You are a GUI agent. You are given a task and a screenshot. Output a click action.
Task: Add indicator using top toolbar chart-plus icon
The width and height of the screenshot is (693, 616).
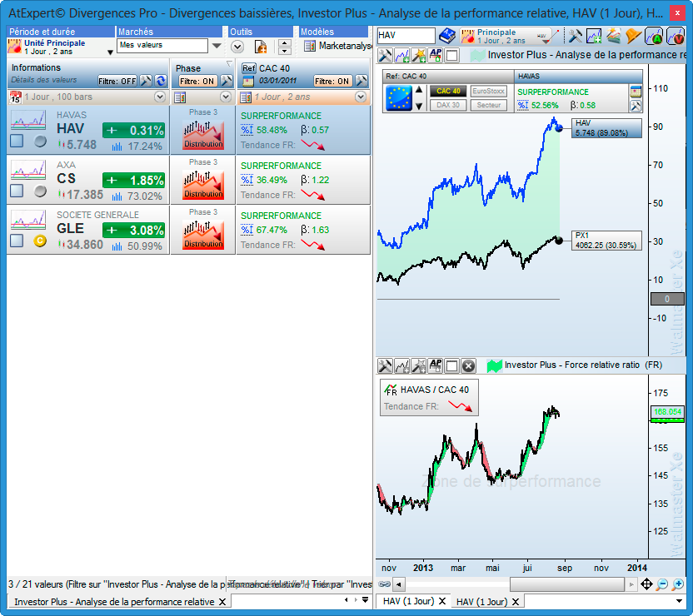(594, 36)
